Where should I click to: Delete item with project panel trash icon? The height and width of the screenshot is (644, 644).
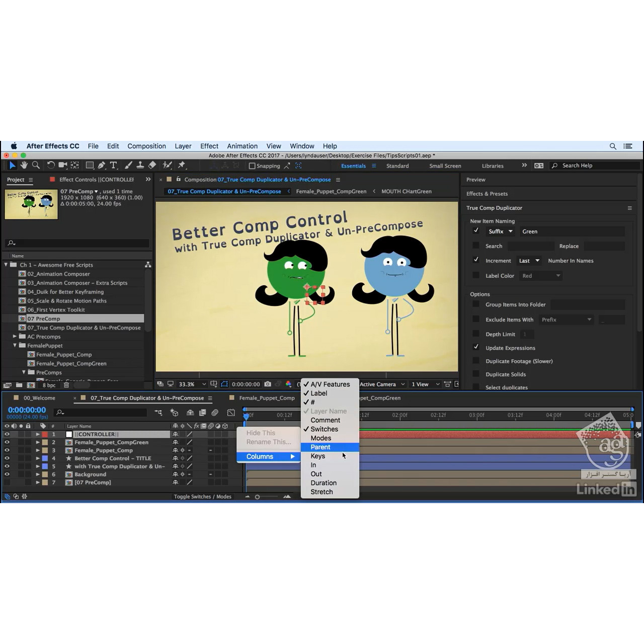(66, 385)
